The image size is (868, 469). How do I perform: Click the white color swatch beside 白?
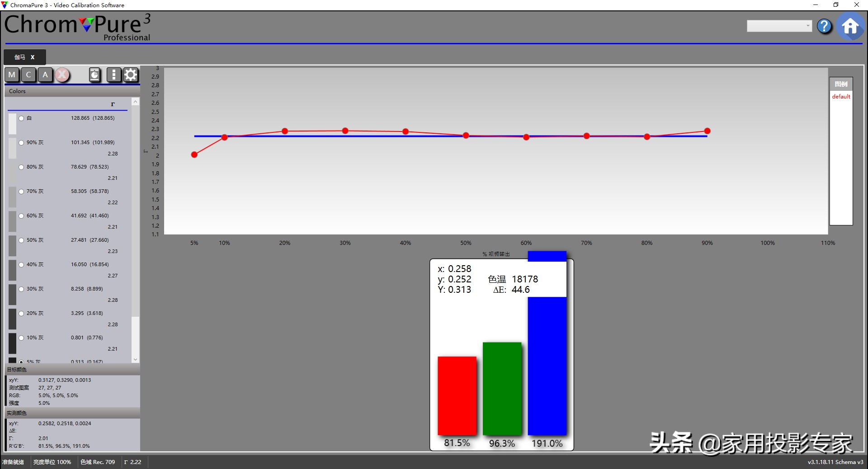tap(12, 124)
